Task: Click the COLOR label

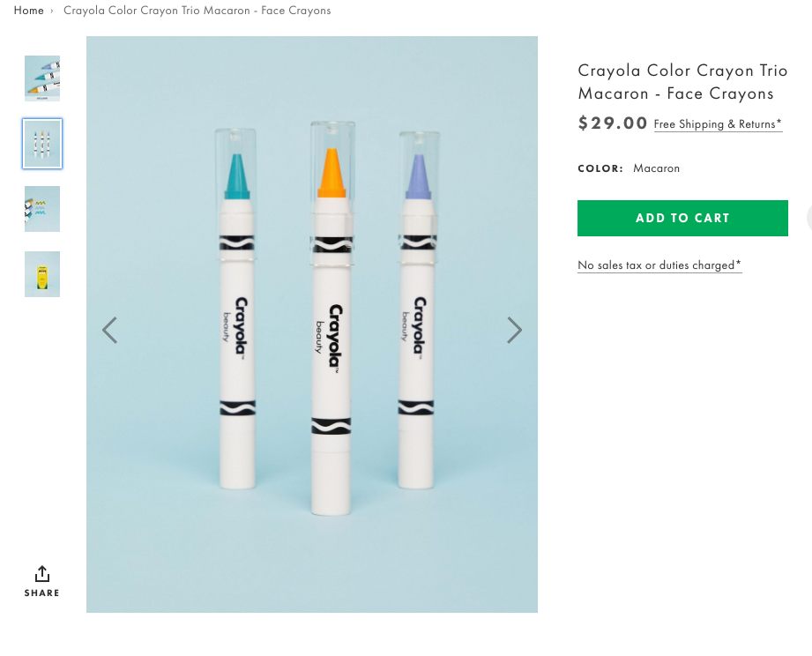Action: click(x=600, y=168)
